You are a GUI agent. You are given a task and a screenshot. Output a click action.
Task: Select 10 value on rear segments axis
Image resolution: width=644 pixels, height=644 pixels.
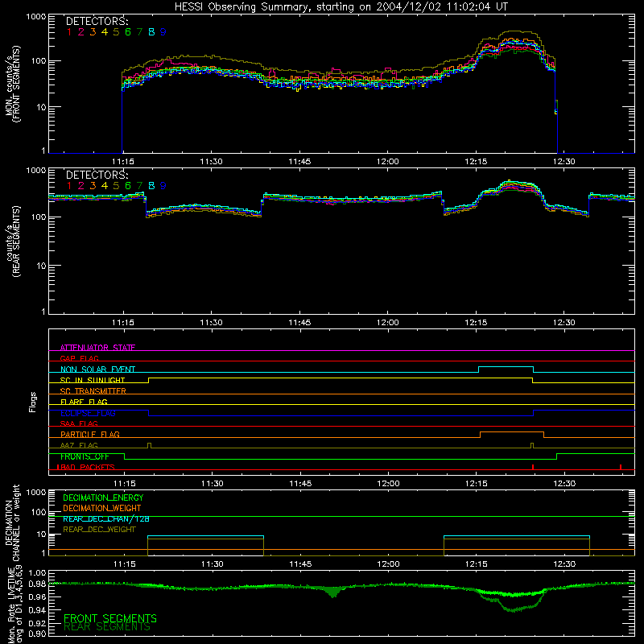coord(41,266)
